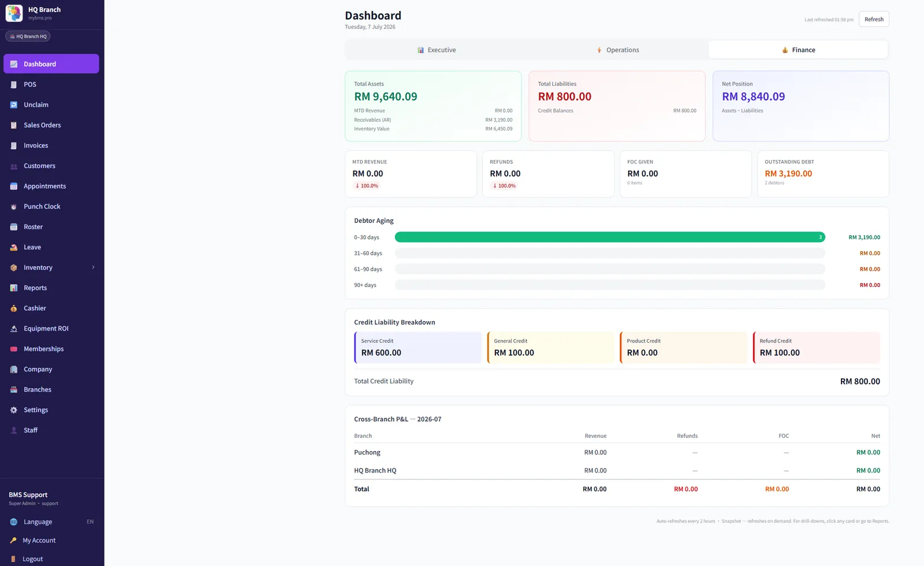This screenshot has width=924, height=566.
Task: Open the Net Position card
Action: click(800, 106)
